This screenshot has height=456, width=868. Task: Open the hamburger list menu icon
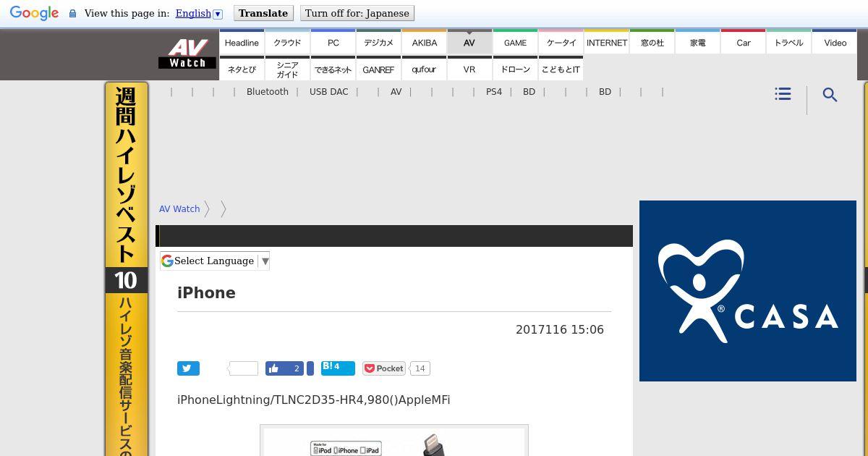click(783, 94)
